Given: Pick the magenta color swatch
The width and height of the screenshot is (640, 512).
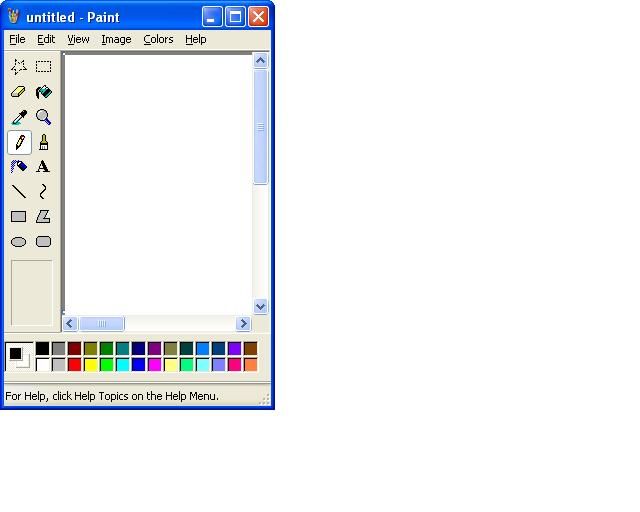Looking at the screenshot, I should coord(155,365).
